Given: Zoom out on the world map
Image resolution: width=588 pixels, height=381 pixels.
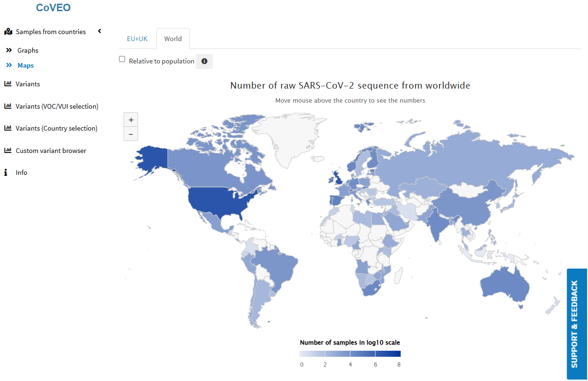Looking at the screenshot, I should pos(131,134).
